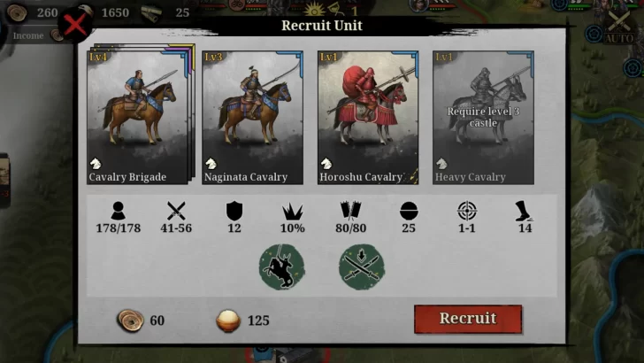
Task: Select the Naginata Cavalry unit card
Action: (253, 117)
